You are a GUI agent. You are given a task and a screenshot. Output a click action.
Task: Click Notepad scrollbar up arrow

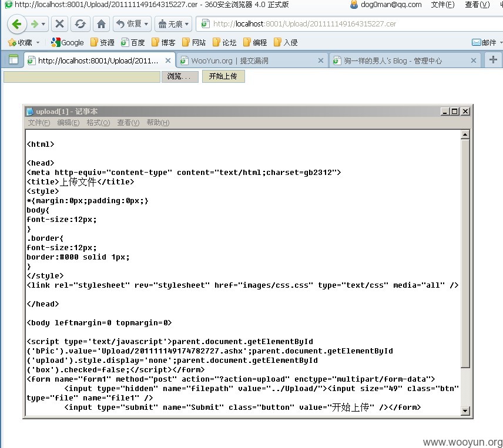(x=465, y=134)
